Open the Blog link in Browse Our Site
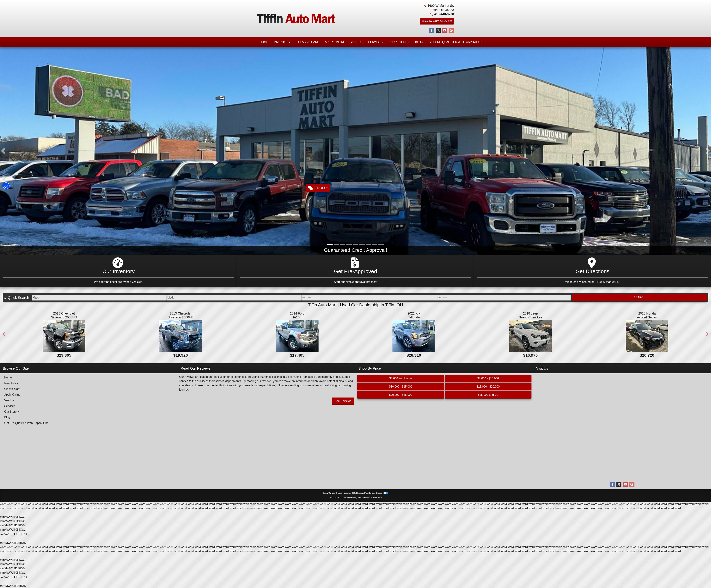711x588 pixels. coord(7,417)
